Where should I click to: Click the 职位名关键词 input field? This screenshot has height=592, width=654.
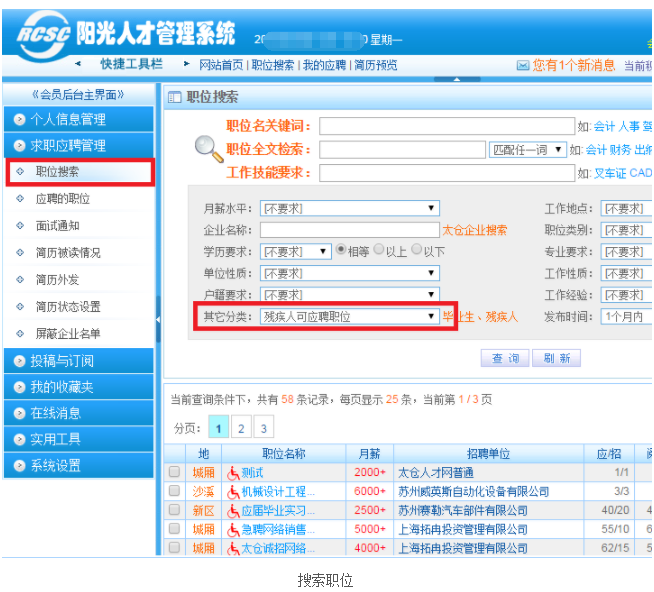[447, 126]
